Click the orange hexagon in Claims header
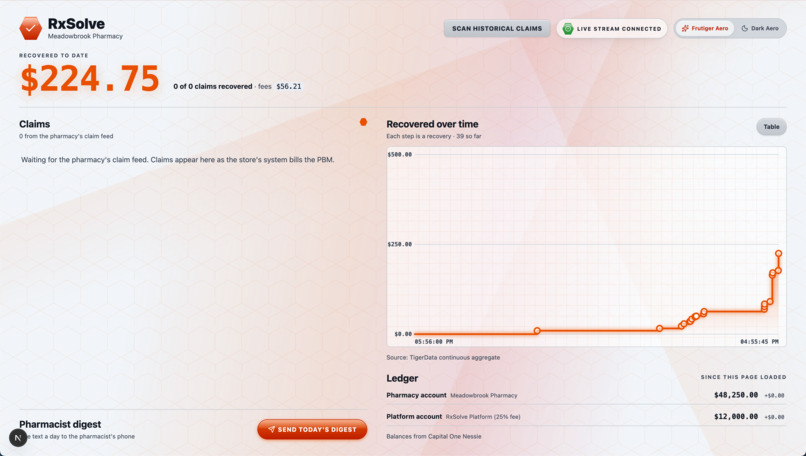 [363, 122]
